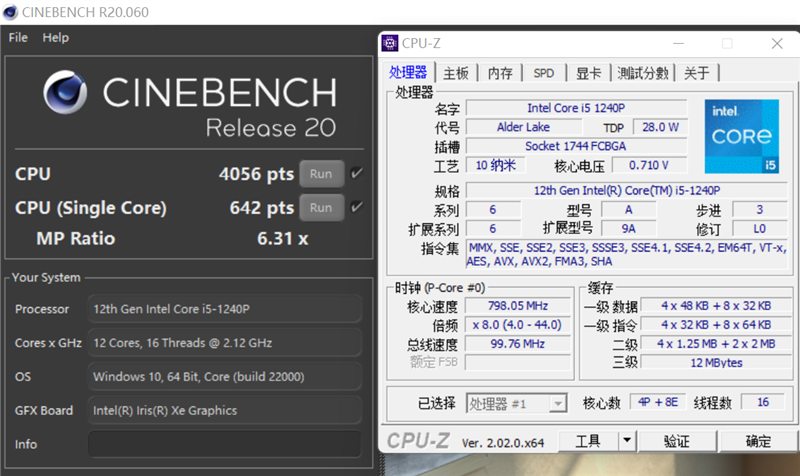Viewport: 800px width, 476px height.
Task: Click the instruction set list text
Action: click(x=627, y=255)
